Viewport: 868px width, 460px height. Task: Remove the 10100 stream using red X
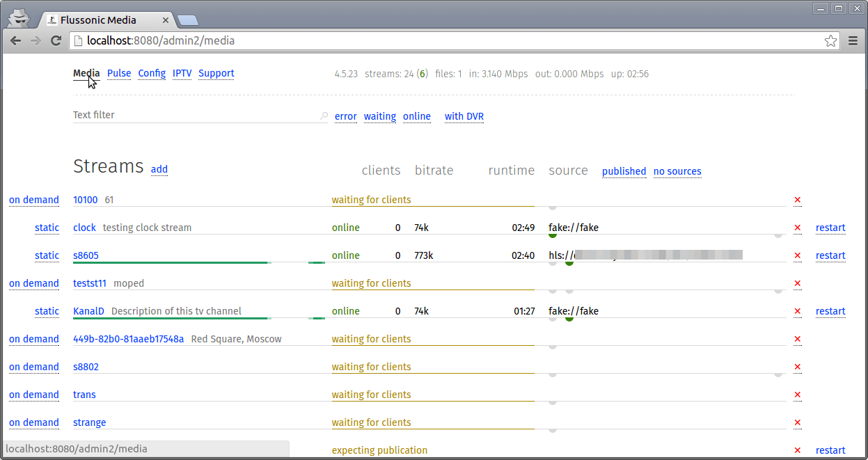tap(798, 200)
